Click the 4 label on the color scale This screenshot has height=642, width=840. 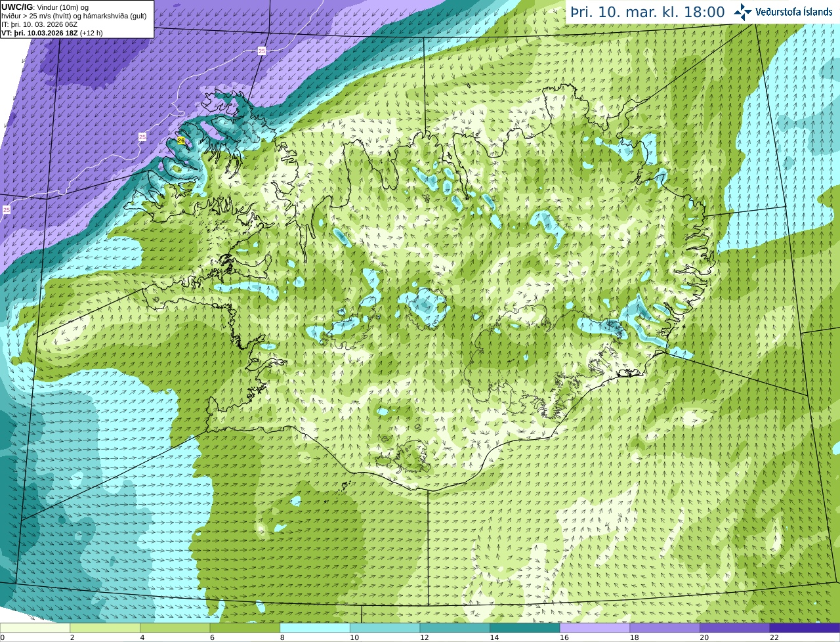click(142, 637)
